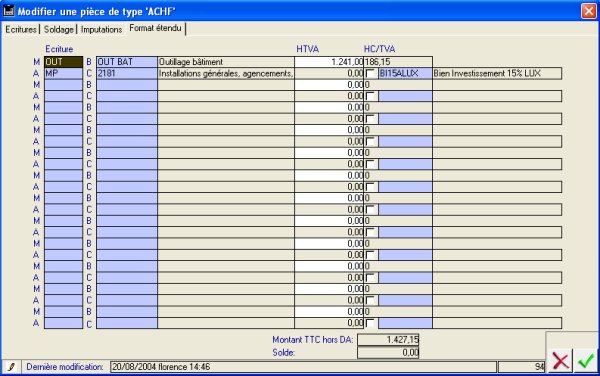Toggle the checkbox next to BI15ALUX
Viewport: 600px width, 376px height.
[370, 73]
